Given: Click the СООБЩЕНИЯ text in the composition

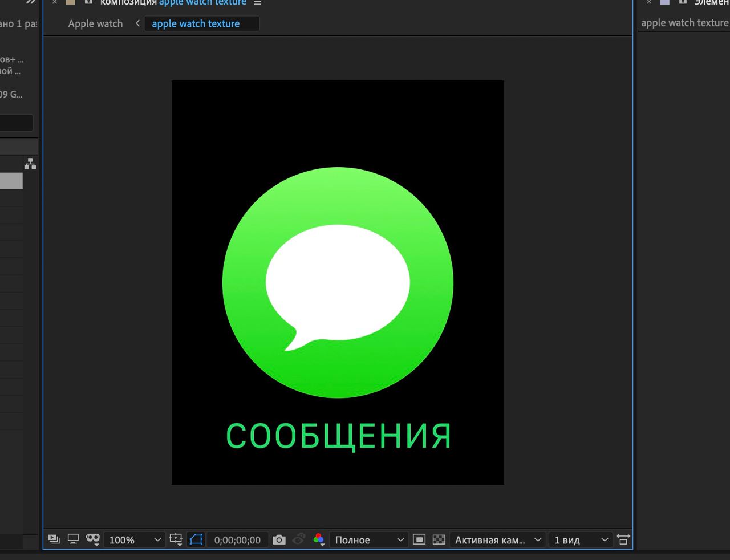Looking at the screenshot, I should (x=339, y=436).
